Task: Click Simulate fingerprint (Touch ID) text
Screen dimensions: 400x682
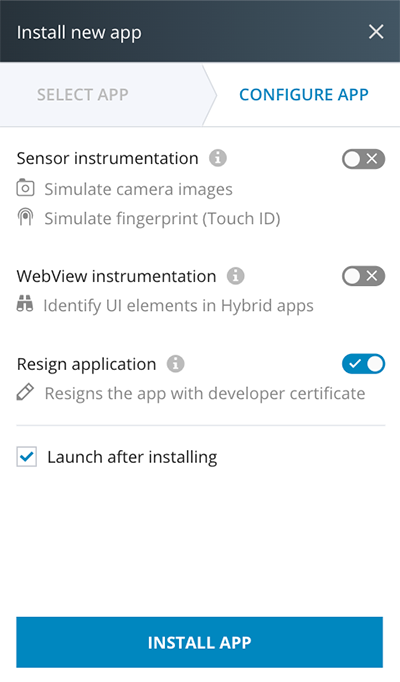Action: tap(162, 218)
